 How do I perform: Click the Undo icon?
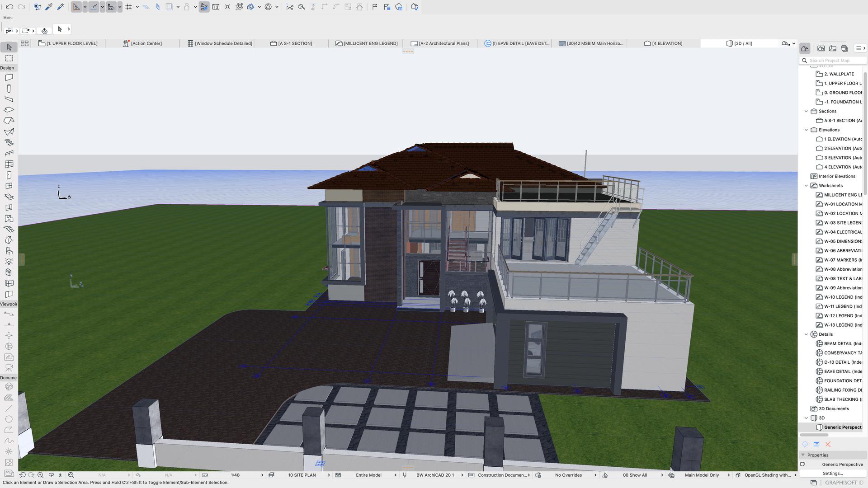click(x=9, y=7)
